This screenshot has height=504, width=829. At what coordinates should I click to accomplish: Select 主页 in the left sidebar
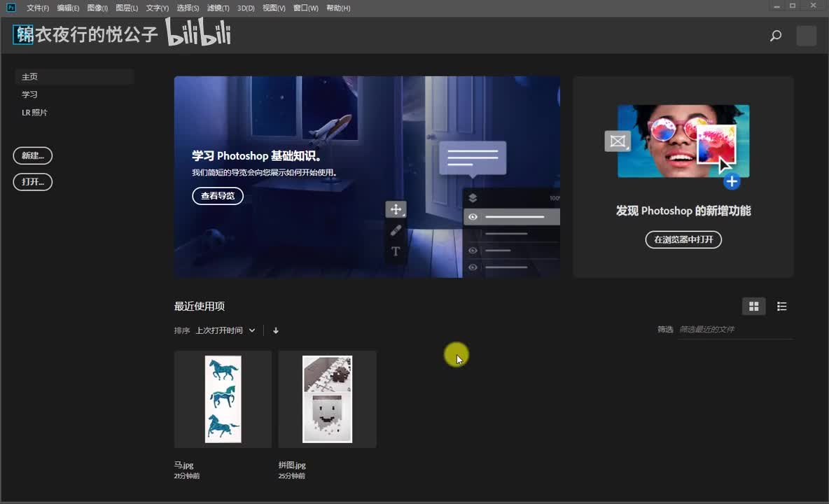click(74, 76)
